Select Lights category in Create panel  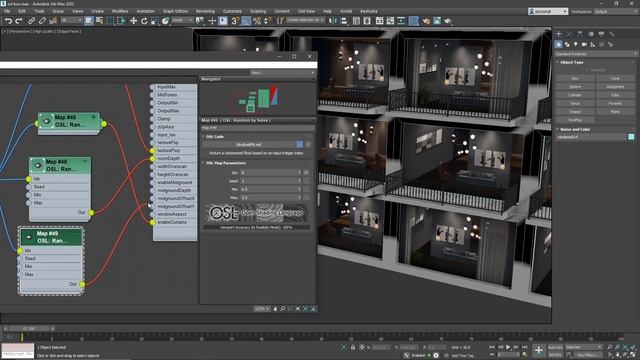click(576, 44)
